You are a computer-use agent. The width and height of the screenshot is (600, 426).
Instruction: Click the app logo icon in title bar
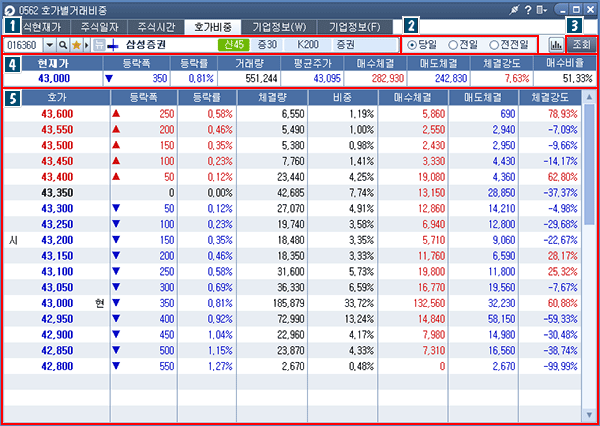pyautogui.click(x=10, y=9)
